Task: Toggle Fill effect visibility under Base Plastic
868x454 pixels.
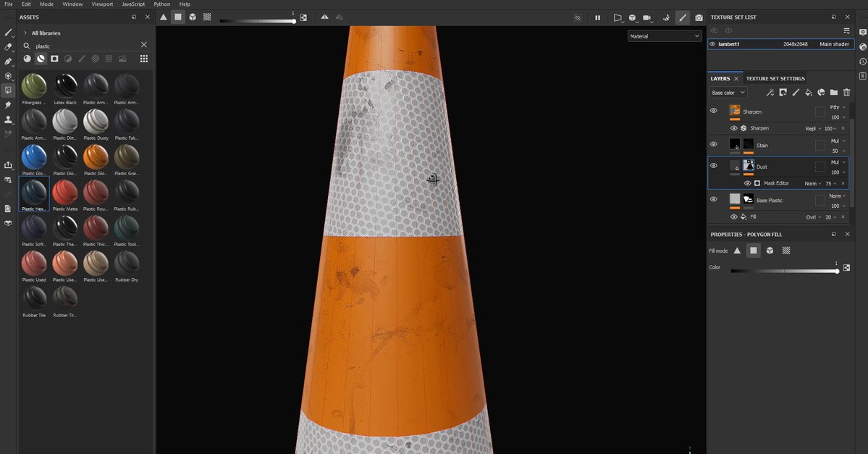Action: 734,217
